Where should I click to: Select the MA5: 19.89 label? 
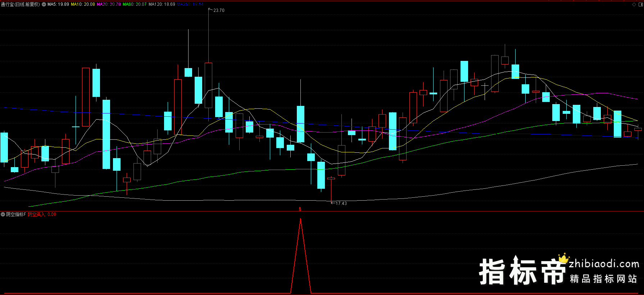(58, 4)
